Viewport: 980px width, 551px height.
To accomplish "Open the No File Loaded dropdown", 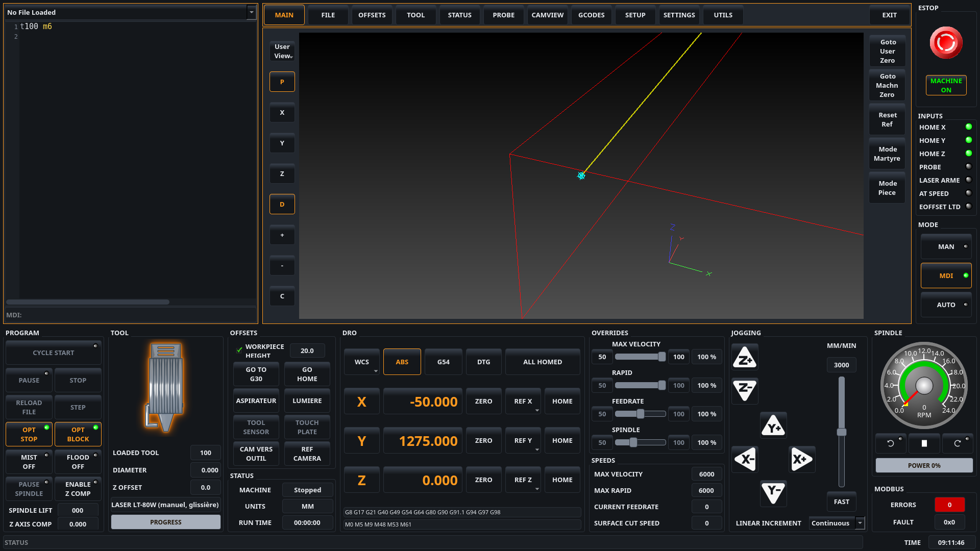I will pos(251,12).
